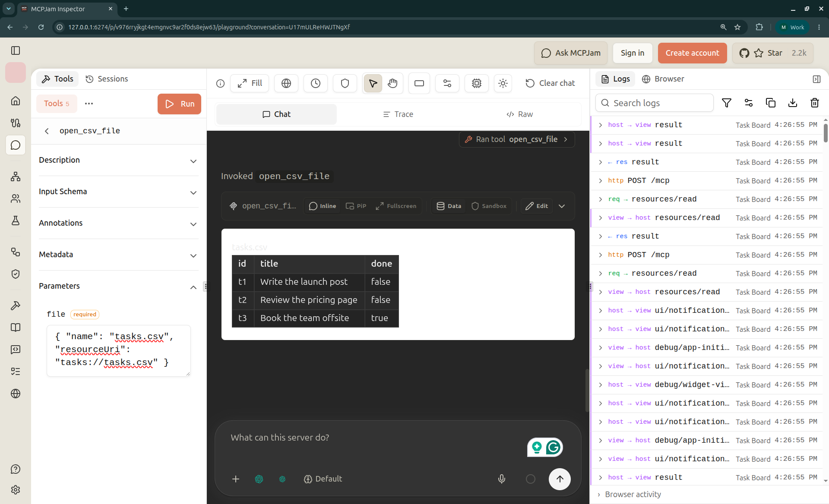
Task: Open the hammer tools sidebar icon
Action: [x=16, y=306]
